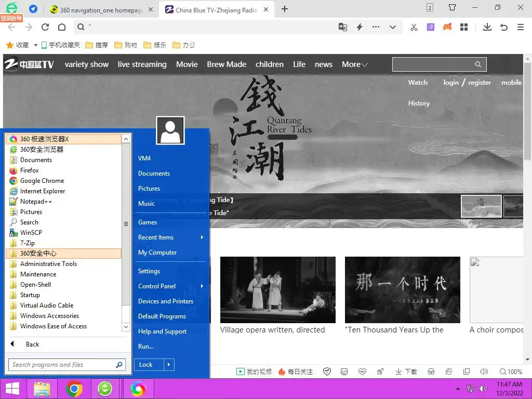Open the three-dot address bar options
Image resolution: width=532 pixels, height=399 pixels.
click(x=376, y=27)
